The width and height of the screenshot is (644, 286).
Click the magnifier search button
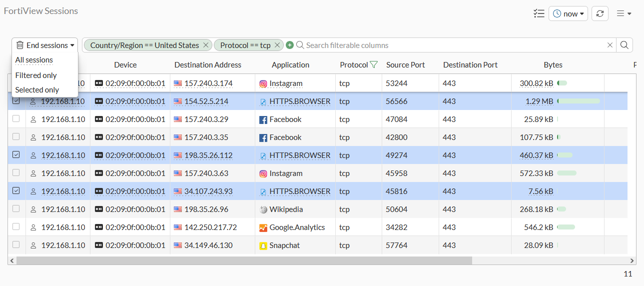click(624, 45)
